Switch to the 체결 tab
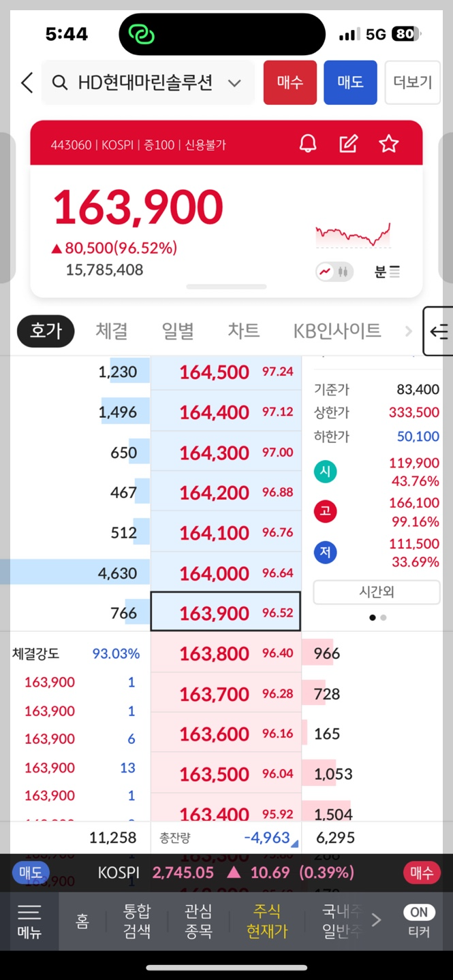 111,331
